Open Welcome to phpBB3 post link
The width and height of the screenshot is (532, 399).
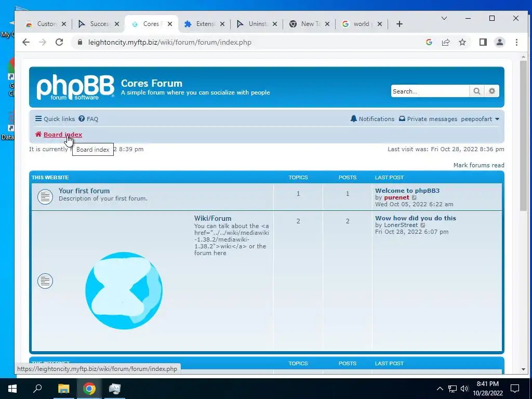(x=407, y=190)
